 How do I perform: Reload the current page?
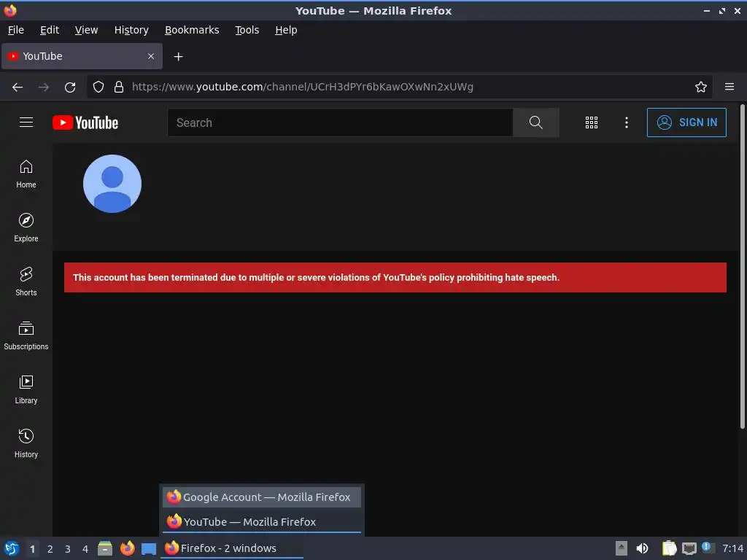70,87
